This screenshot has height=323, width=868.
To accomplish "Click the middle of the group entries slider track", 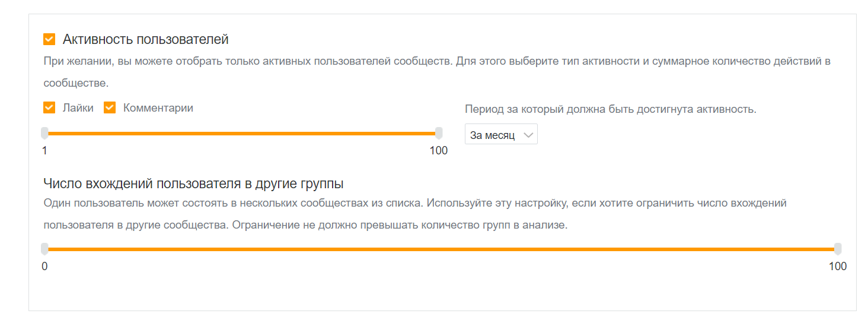I will click(441, 249).
